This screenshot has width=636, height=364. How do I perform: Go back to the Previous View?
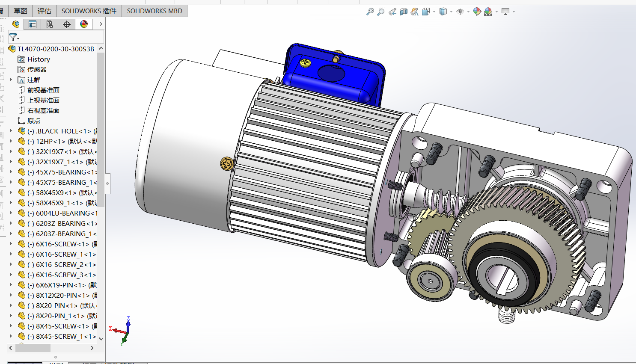392,12
